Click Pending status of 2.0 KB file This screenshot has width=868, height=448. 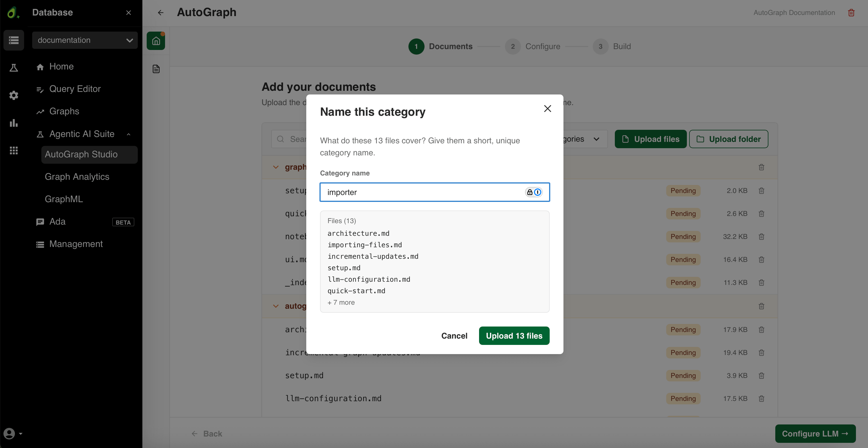[683, 191]
